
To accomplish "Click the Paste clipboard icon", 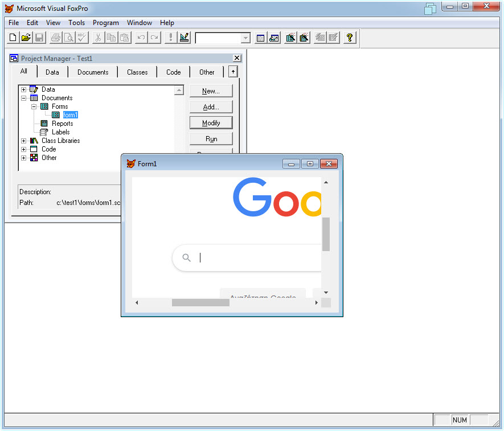I will [x=124, y=38].
